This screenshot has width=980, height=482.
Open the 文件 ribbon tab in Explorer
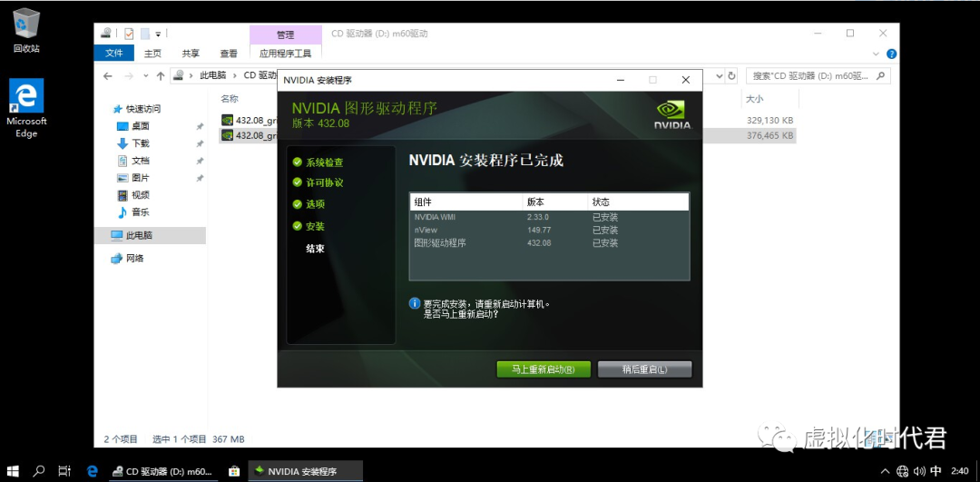point(113,54)
